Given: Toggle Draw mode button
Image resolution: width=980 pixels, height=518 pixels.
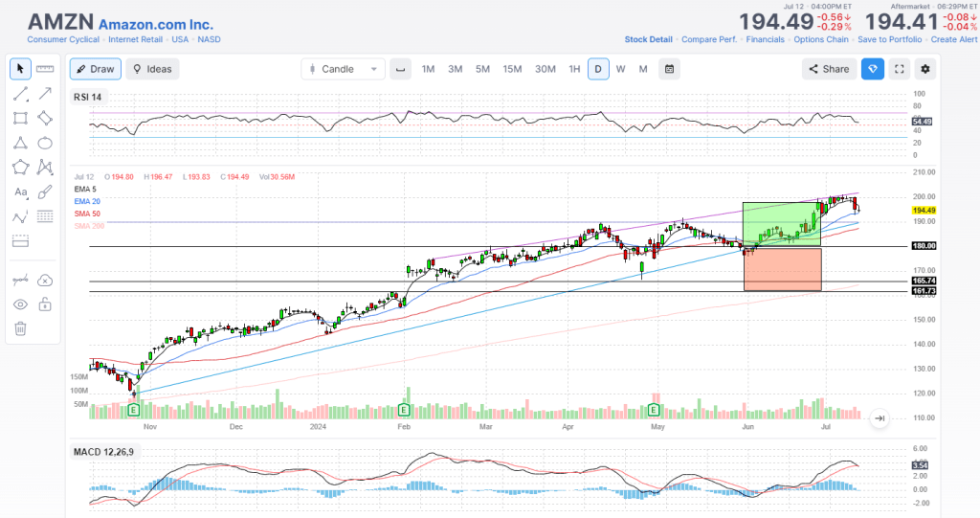Looking at the screenshot, I should coord(94,69).
